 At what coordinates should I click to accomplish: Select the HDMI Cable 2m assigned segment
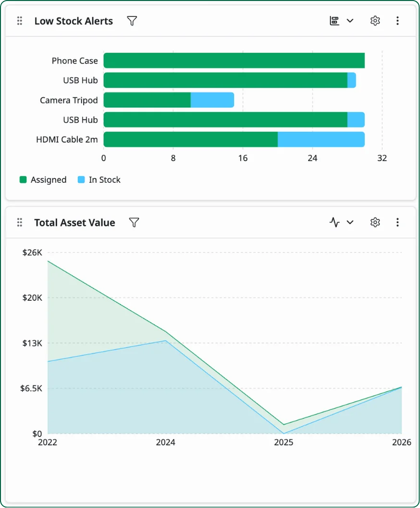pos(191,140)
